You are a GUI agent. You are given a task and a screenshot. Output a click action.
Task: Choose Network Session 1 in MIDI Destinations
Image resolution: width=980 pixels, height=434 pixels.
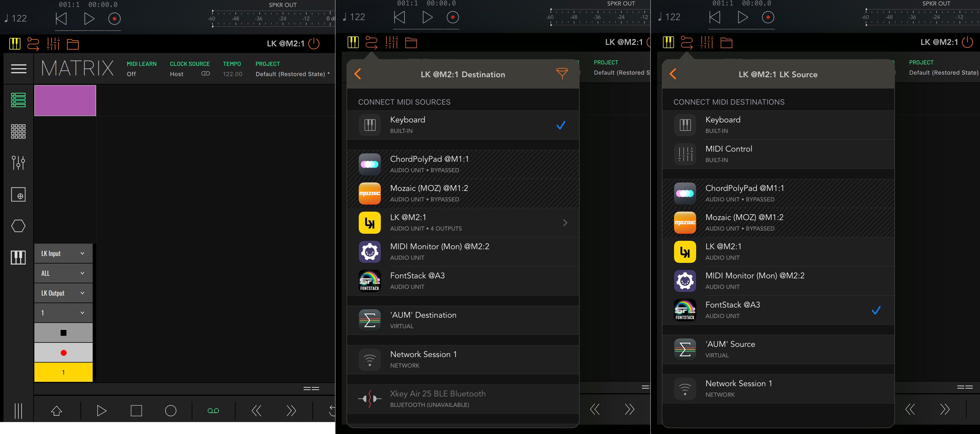[x=778, y=389]
